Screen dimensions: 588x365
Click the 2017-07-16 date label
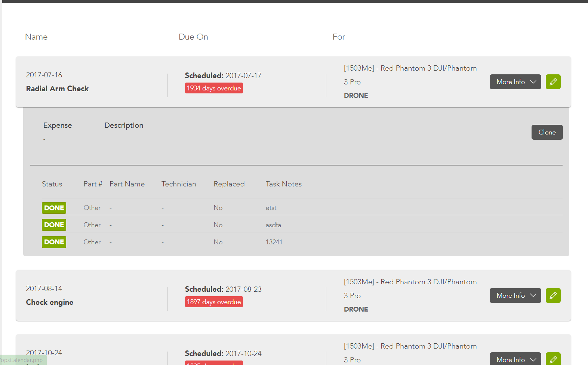[44, 75]
